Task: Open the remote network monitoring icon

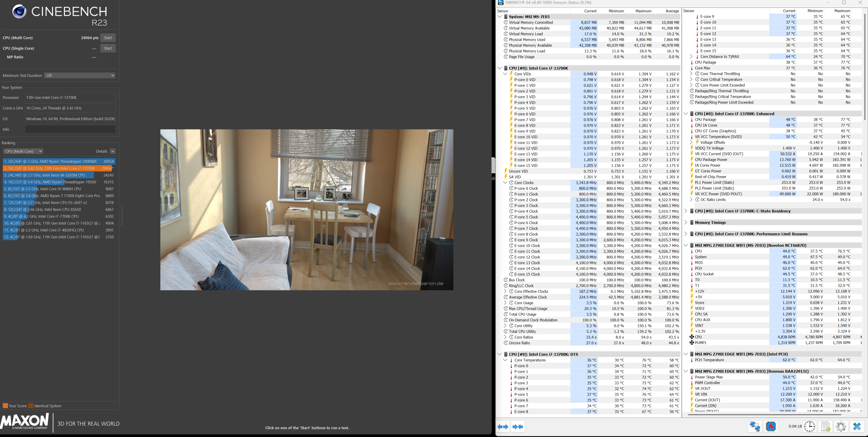Action: point(755,426)
